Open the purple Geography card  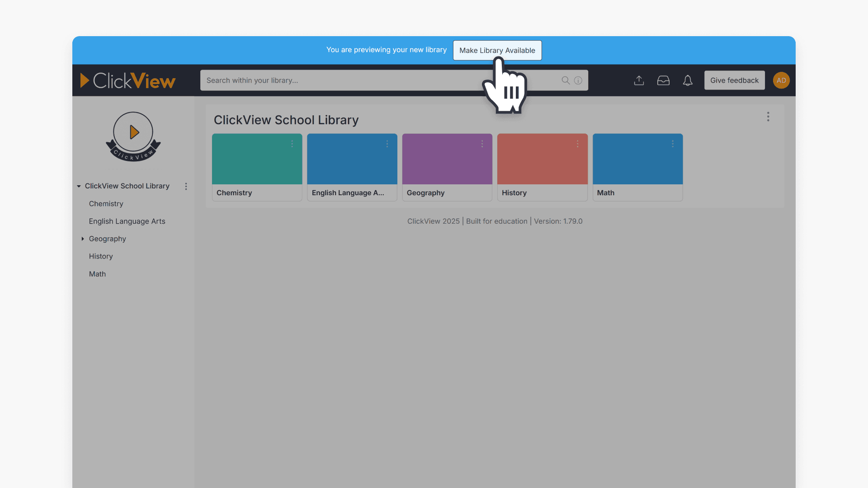[x=447, y=159]
